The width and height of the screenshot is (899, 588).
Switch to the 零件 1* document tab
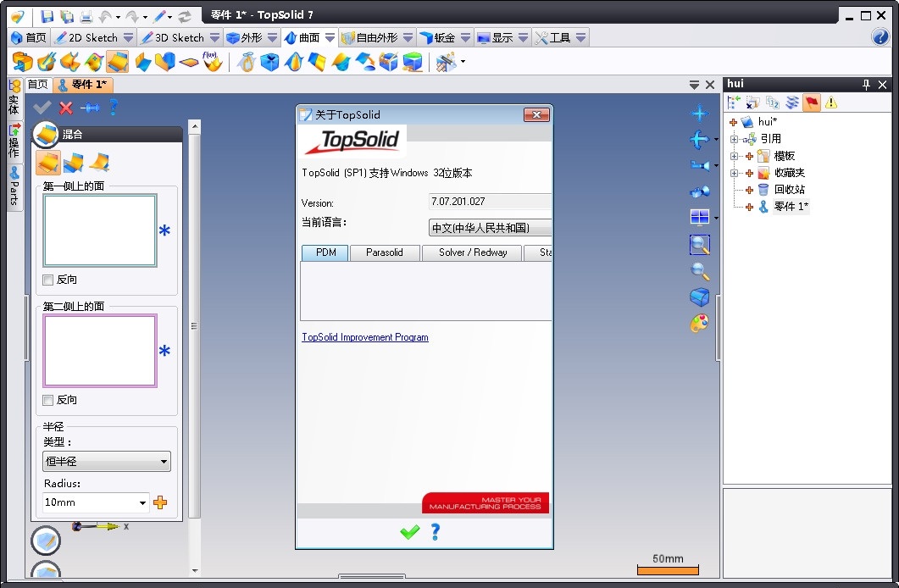84,85
